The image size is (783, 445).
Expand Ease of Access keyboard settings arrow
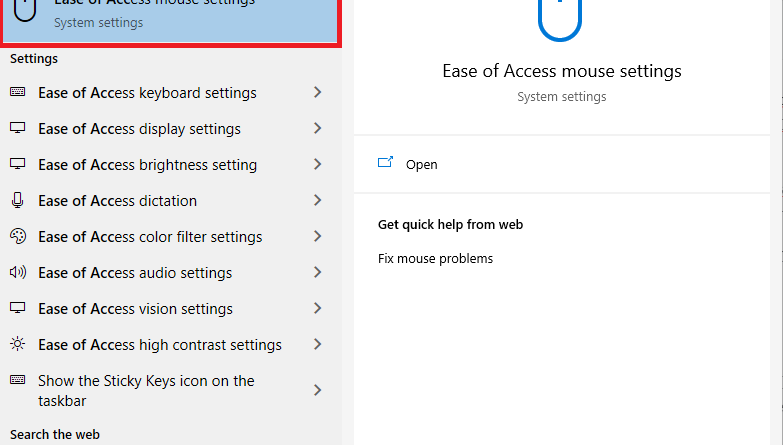point(318,92)
